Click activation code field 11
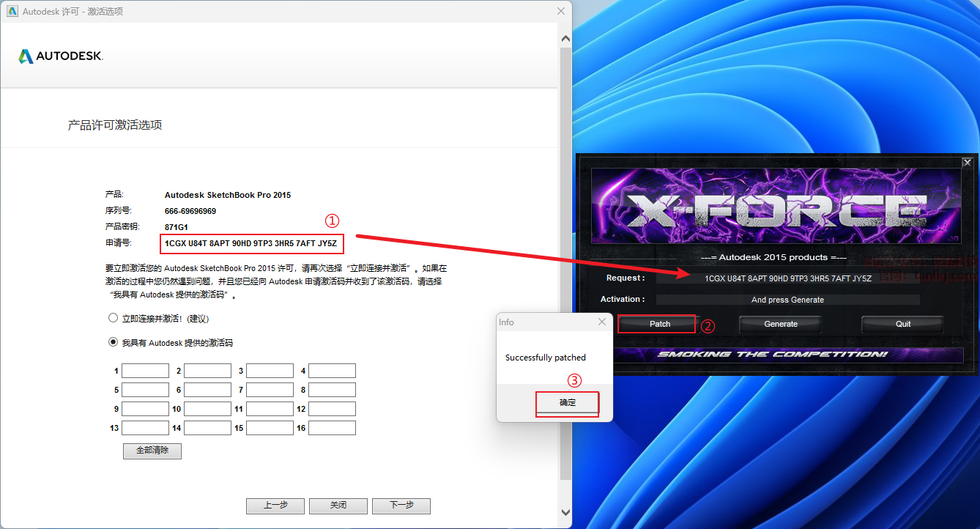The width and height of the screenshot is (980, 529). click(x=270, y=409)
